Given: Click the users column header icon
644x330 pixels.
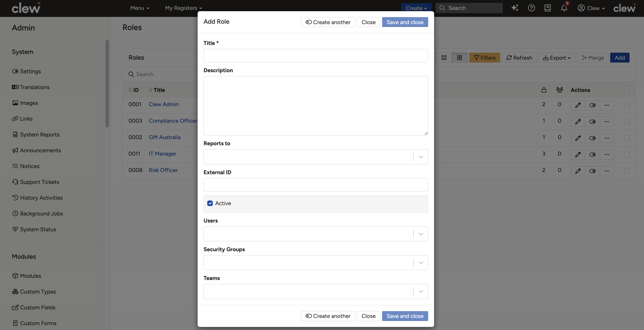Looking at the screenshot, I should click(560, 90).
